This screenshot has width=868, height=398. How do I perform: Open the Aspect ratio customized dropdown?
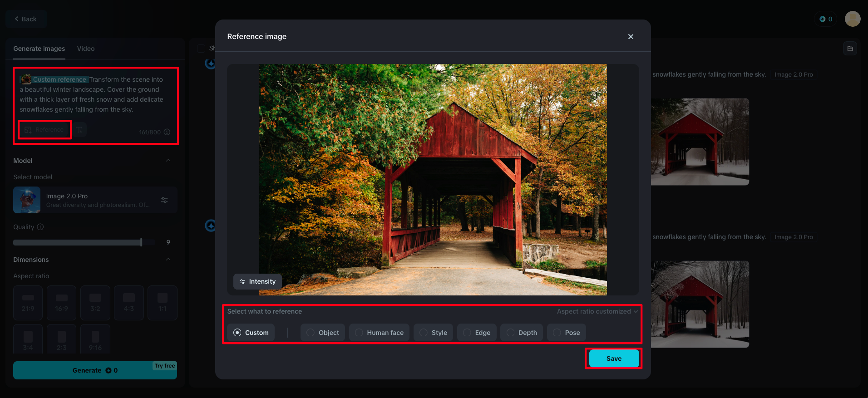(x=597, y=311)
